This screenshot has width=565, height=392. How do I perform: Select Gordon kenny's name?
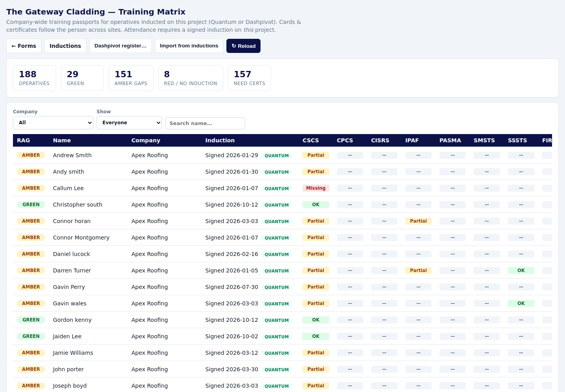pos(72,320)
